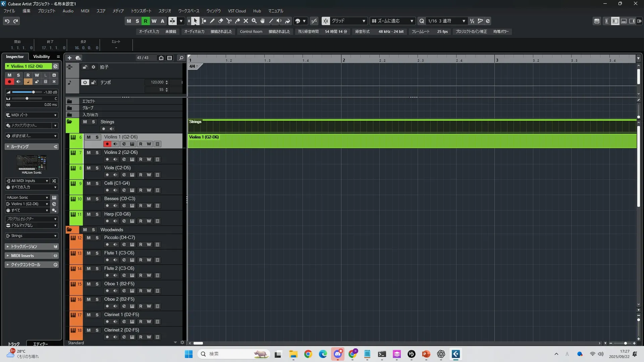Select the Draw pencil tool
Image resolution: width=644 pixels, height=362 pixels.
coord(212,21)
